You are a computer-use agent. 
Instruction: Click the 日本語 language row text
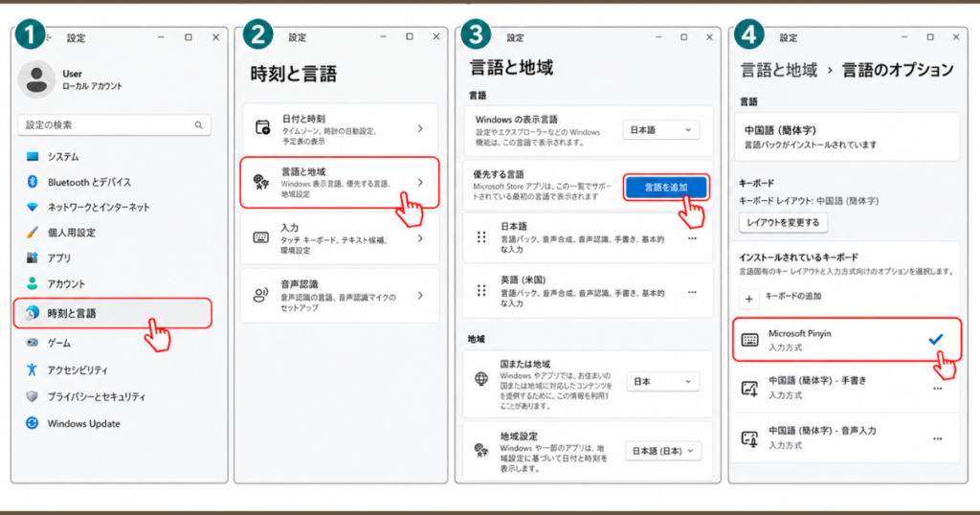[x=514, y=226]
